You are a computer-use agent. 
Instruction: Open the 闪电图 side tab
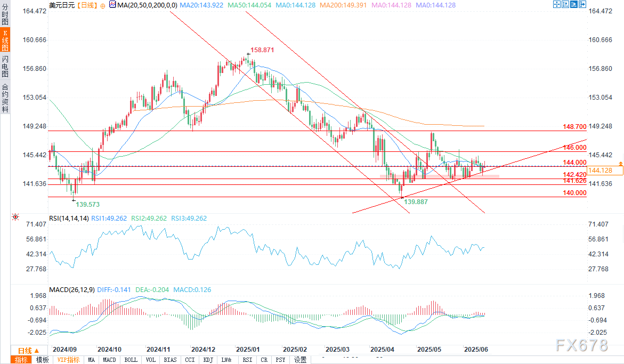pyautogui.click(x=5, y=66)
